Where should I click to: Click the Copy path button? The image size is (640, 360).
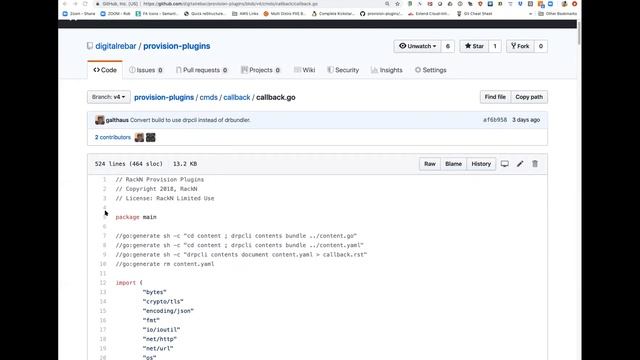(x=529, y=97)
